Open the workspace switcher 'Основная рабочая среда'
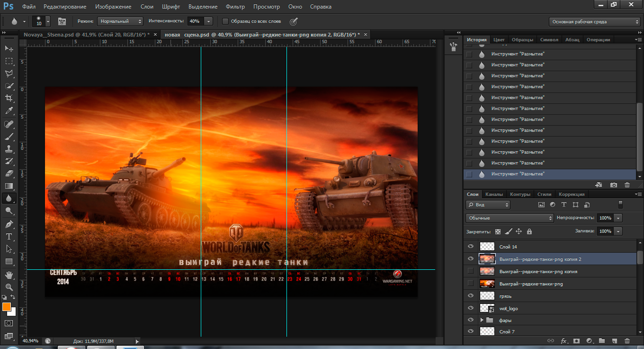This screenshot has height=349, width=644. 595,21
